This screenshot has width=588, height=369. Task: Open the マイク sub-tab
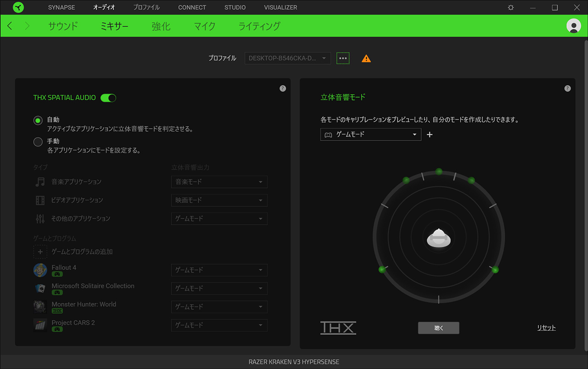[204, 26]
